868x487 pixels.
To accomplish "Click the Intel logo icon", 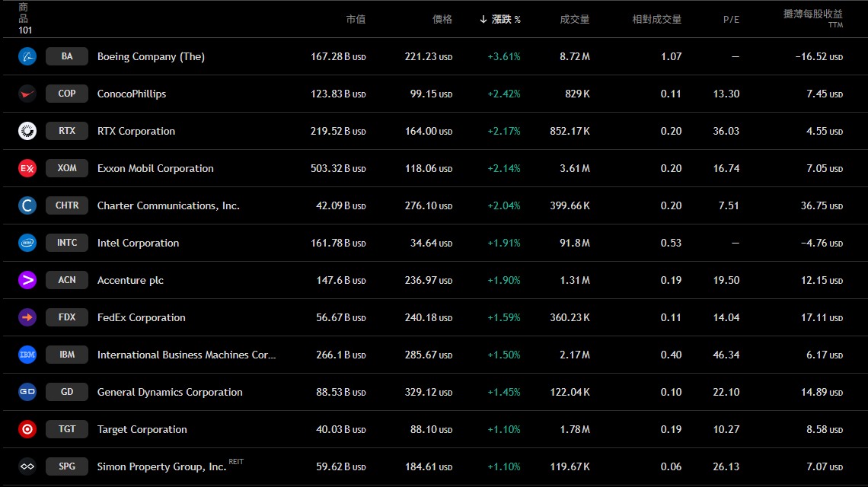I will click(27, 243).
